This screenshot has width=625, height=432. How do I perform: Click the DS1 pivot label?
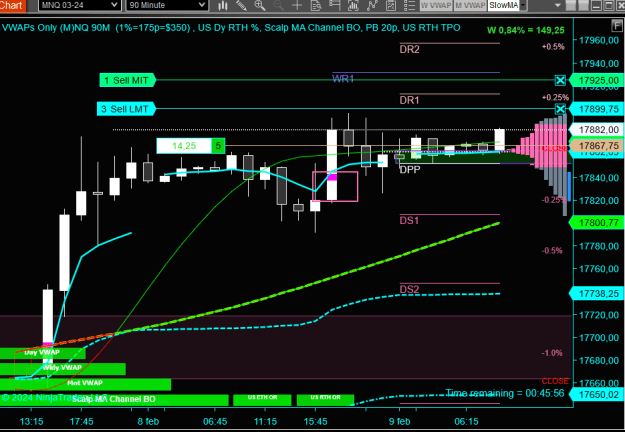pyautogui.click(x=409, y=220)
